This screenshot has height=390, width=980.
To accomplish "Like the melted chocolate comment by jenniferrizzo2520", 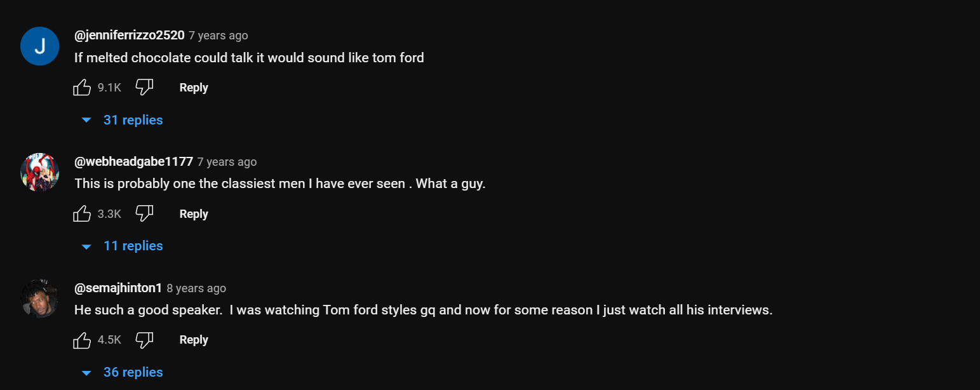I will [x=83, y=88].
